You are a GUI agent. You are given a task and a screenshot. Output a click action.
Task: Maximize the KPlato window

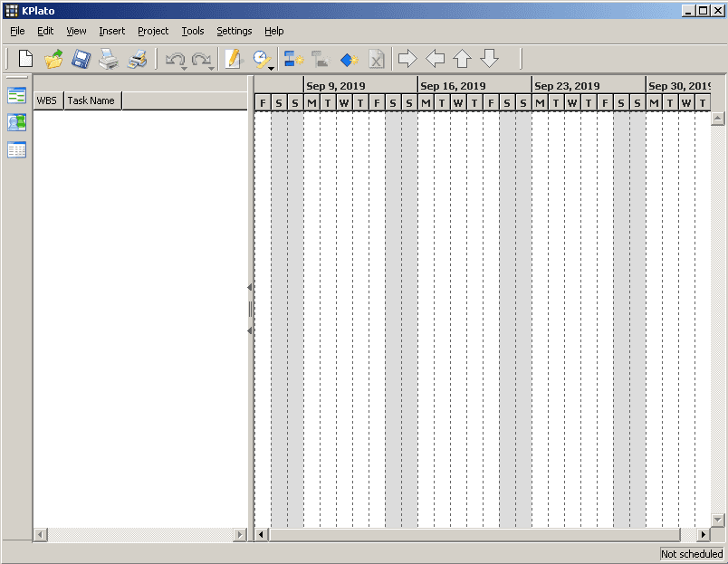click(x=704, y=11)
